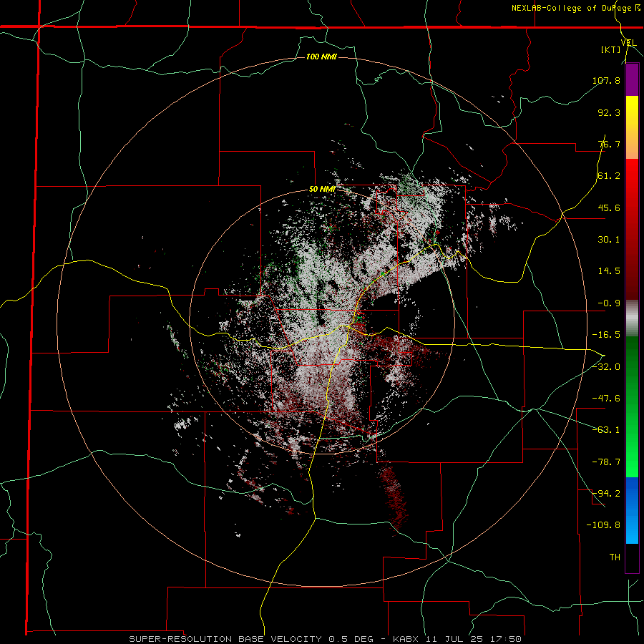The image size is (644, 644).
Task: Click the 30.1 velocity legend value
Action: (609, 240)
